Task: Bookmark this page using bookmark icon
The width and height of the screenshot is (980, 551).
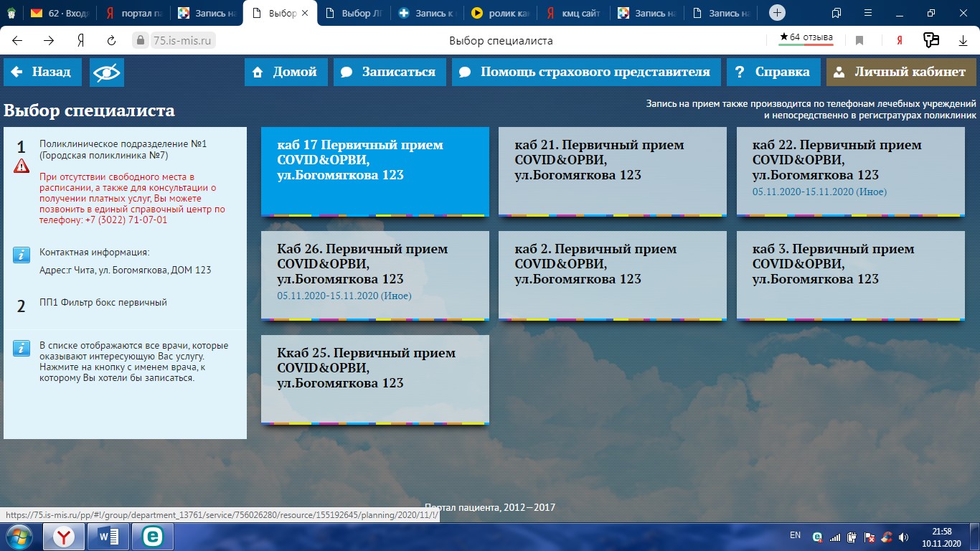Action: coord(859,41)
